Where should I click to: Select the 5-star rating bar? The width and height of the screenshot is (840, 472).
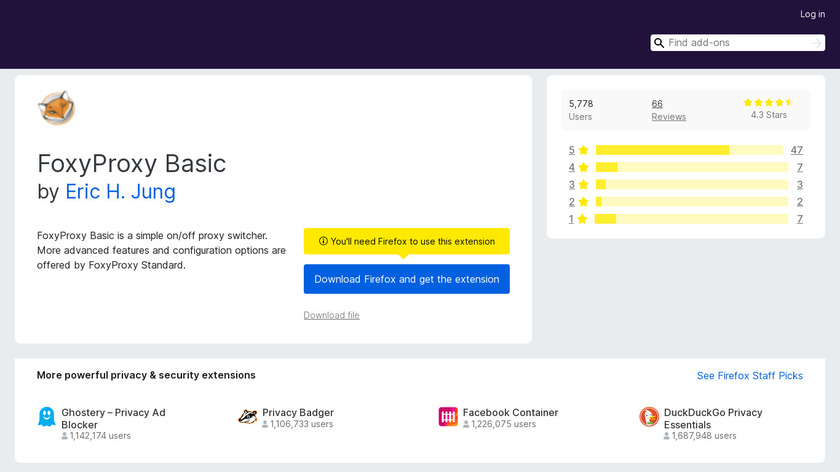pyautogui.click(x=691, y=150)
